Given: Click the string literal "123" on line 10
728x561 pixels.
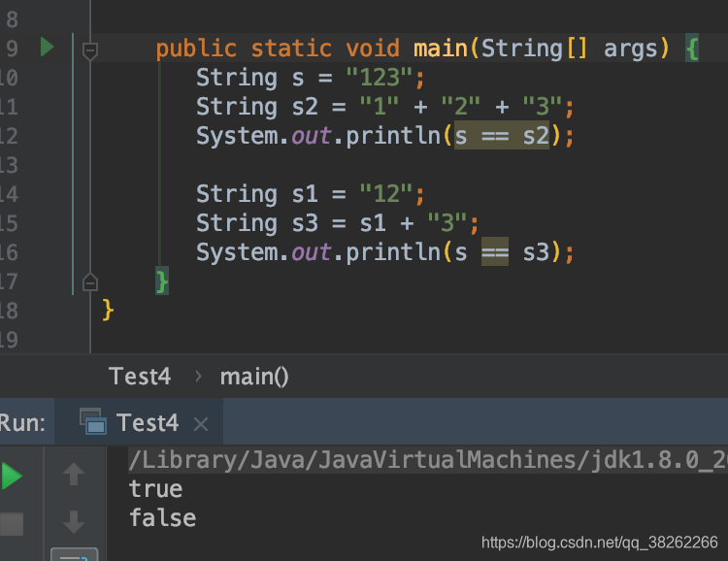Looking at the screenshot, I should coord(380,77).
